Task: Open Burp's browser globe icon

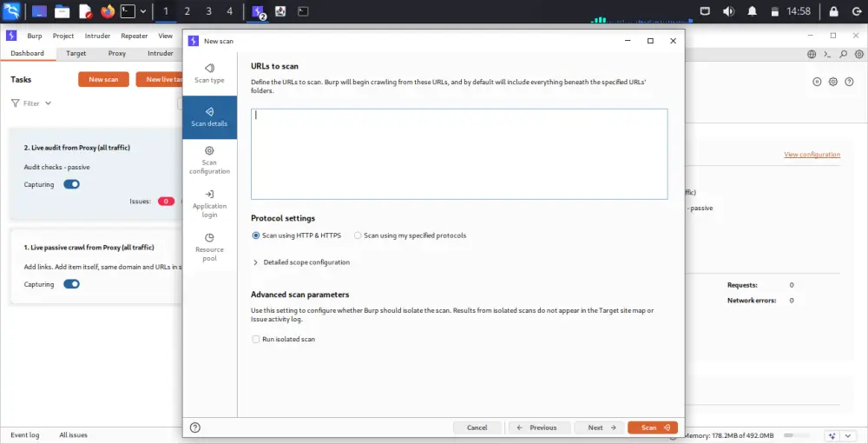Action: point(812,54)
